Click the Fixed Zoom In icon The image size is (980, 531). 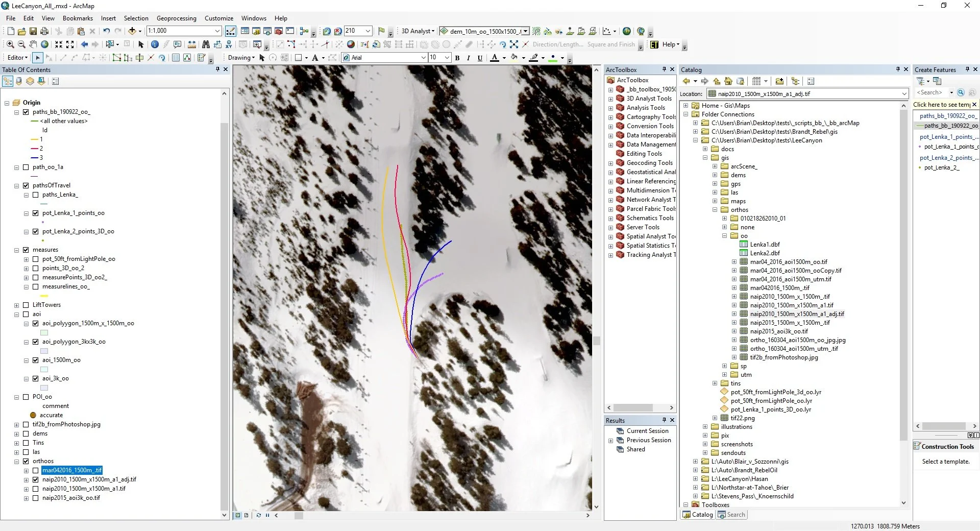[x=59, y=44]
